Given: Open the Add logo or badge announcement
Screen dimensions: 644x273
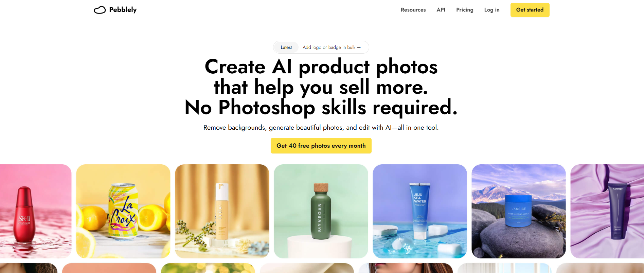Looking at the screenshot, I should [332, 47].
